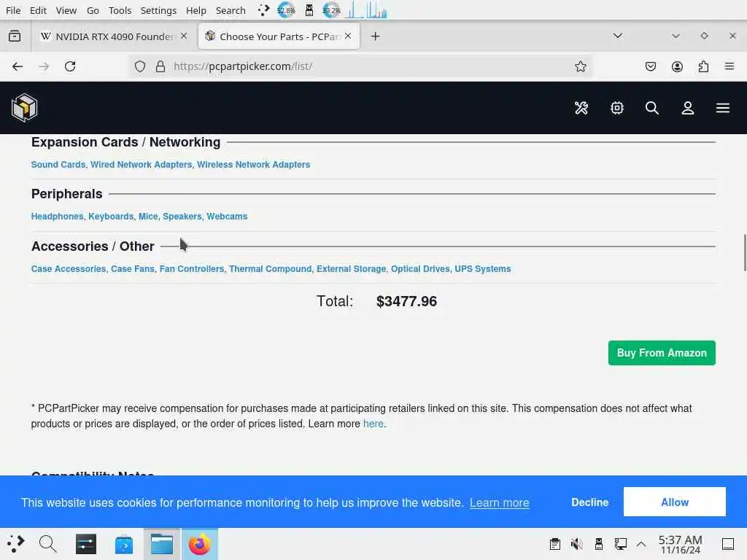The height and width of the screenshot is (560, 747).
Task: Open the Firefox application menu
Action: pyautogui.click(x=729, y=66)
